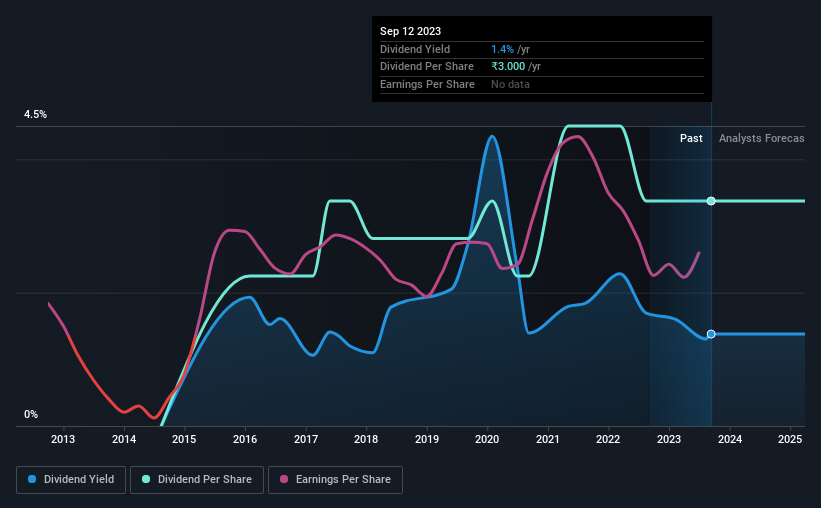Click the 2025 x-axis year label
This screenshot has width=821, height=508.
click(790, 439)
